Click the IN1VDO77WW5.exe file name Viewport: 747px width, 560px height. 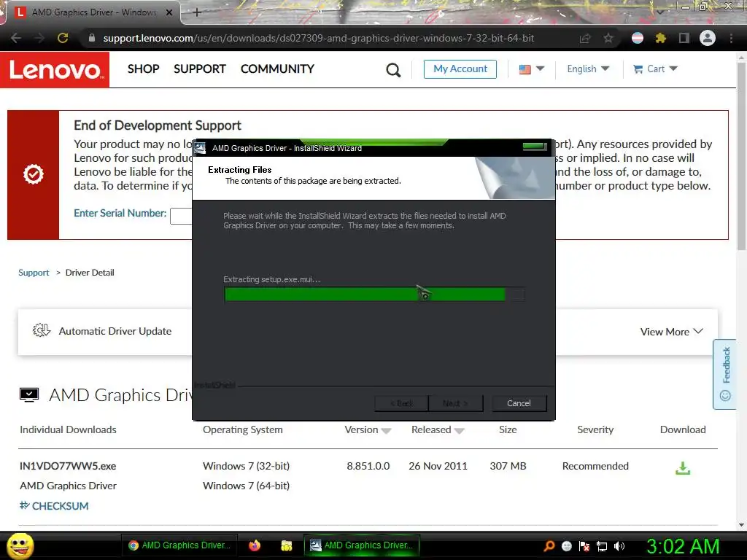point(68,466)
